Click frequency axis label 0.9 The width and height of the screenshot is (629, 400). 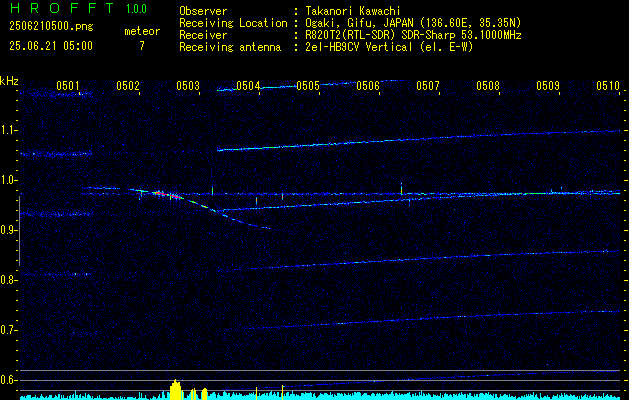(x=8, y=230)
